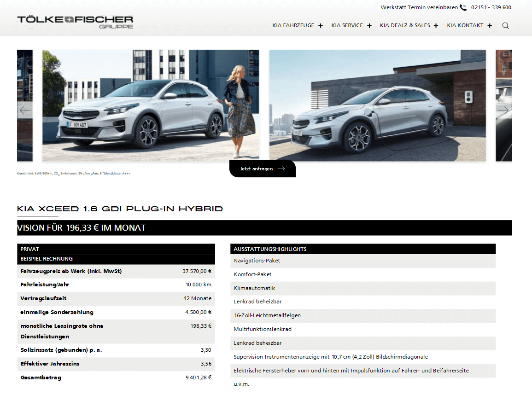Call phone number 02151 - 339 600
532x395 pixels.
click(x=491, y=7)
